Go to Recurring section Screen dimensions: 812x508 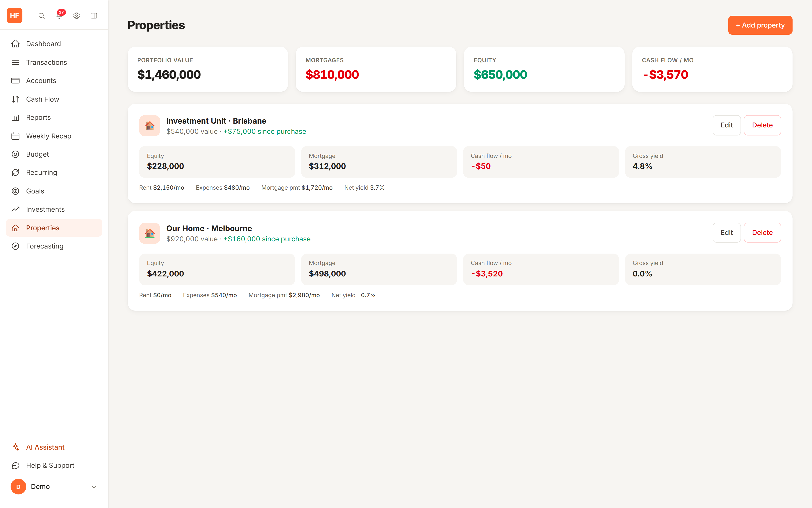pyautogui.click(x=54, y=172)
